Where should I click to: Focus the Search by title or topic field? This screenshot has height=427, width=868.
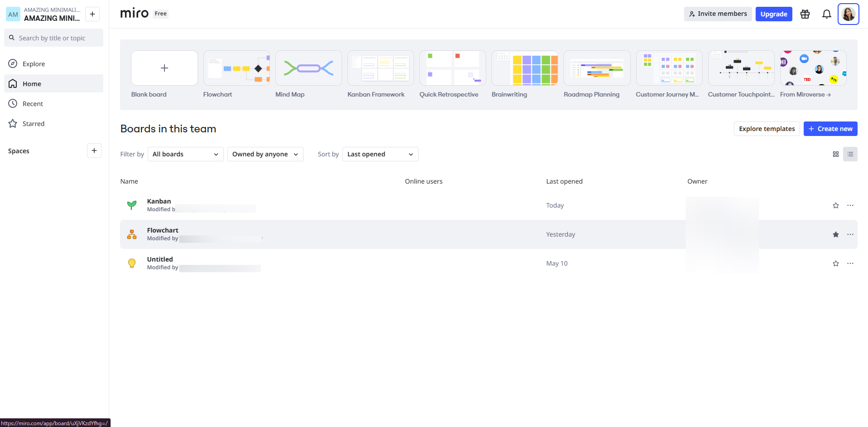coord(53,38)
